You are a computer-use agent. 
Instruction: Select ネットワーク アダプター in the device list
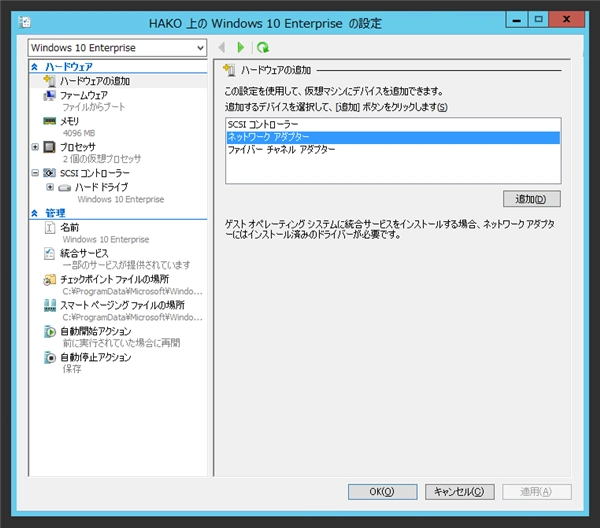coord(393,137)
